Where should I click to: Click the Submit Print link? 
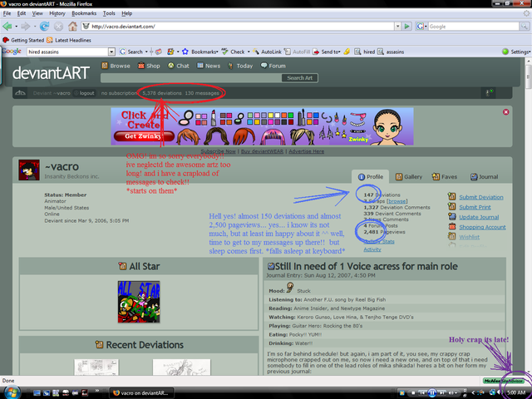475,207
